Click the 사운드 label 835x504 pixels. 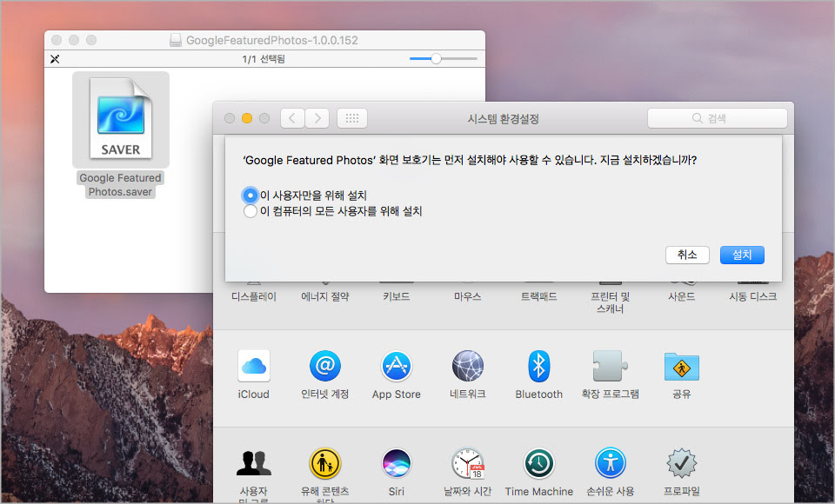pyautogui.click(x=682, y=296)
